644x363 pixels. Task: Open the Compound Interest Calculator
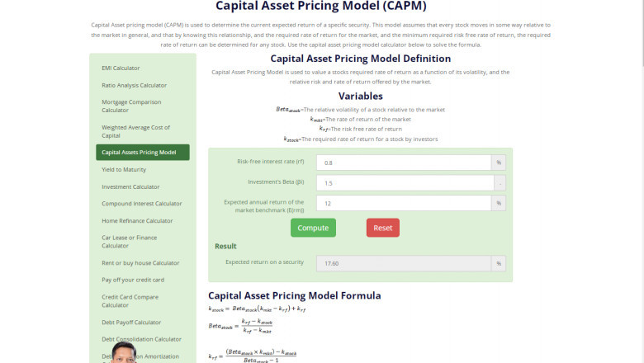click(x=141, y=203)
